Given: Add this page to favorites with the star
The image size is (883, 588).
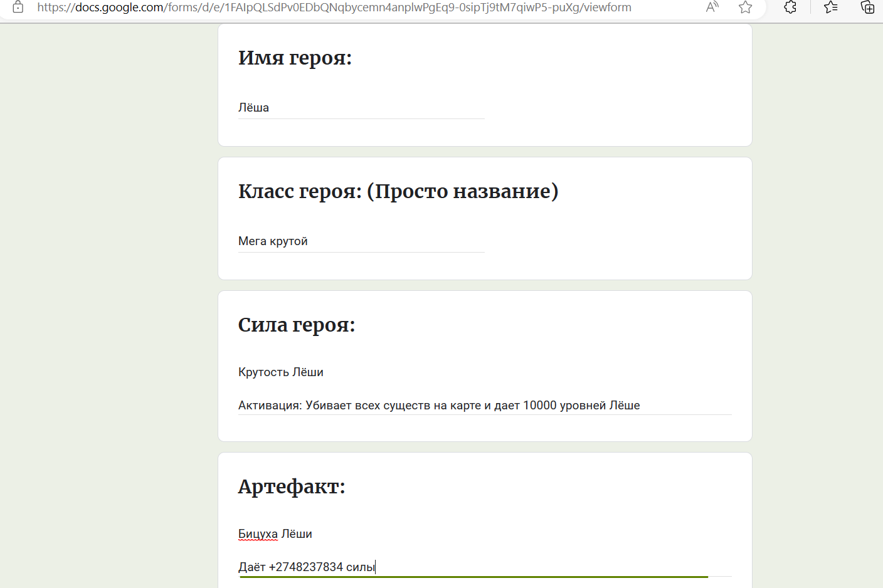Looking at the screenshot, I should tap(745, 8).
